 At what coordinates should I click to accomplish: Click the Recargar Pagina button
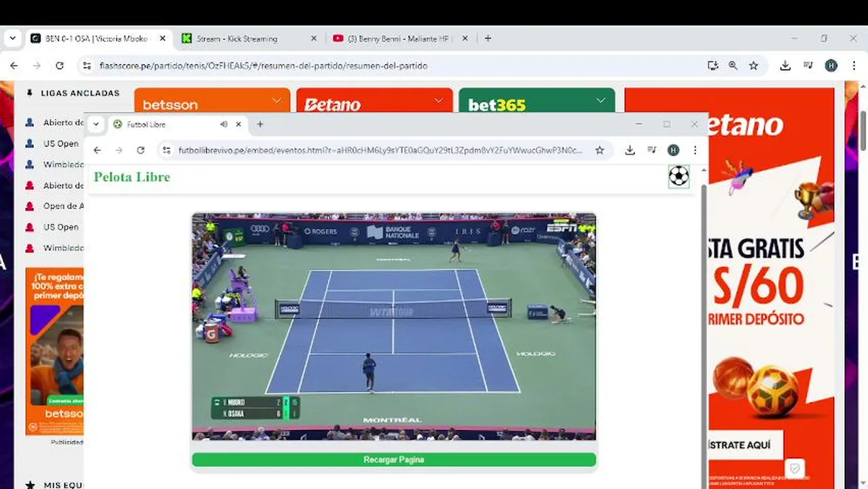pos(394,460)
